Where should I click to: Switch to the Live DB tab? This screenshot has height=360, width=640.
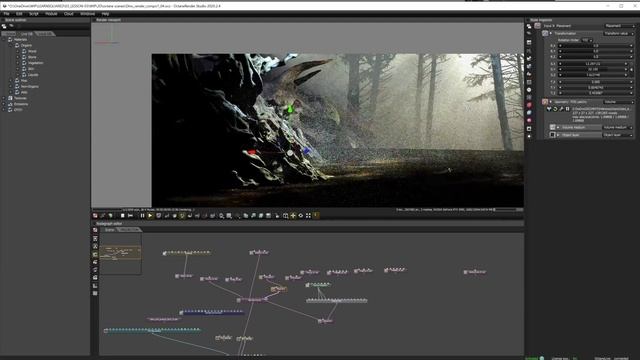point(27,33)
